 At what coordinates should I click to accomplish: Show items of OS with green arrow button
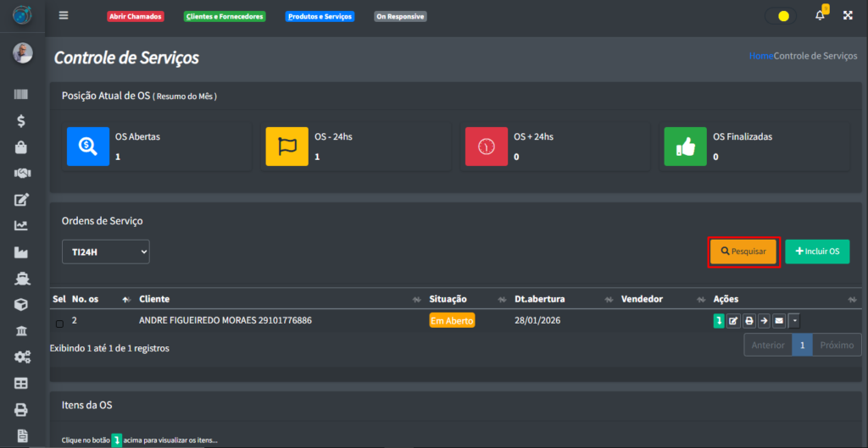click(x=719, y=321)
